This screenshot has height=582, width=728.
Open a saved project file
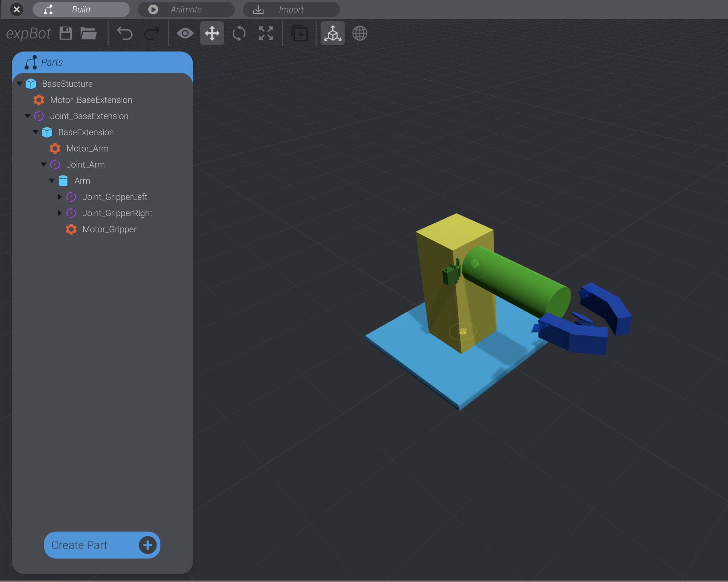pyautogui.click(x=89, y=33)
